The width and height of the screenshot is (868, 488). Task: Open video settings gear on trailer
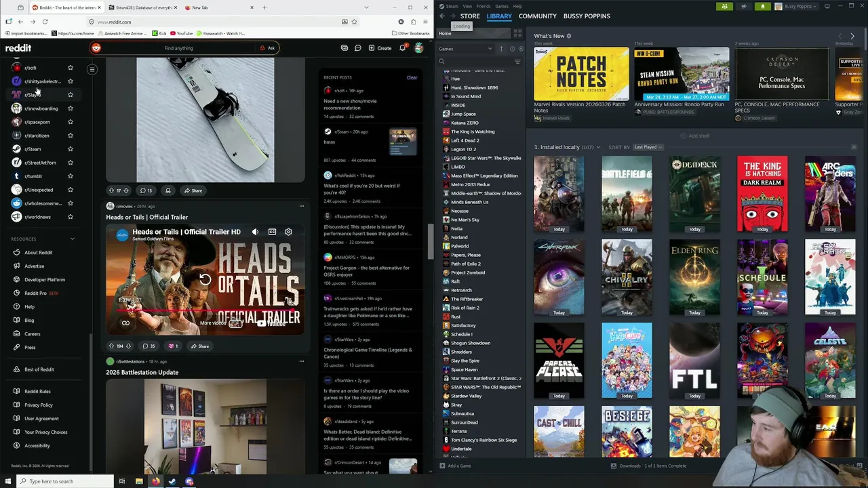(288, 232)
